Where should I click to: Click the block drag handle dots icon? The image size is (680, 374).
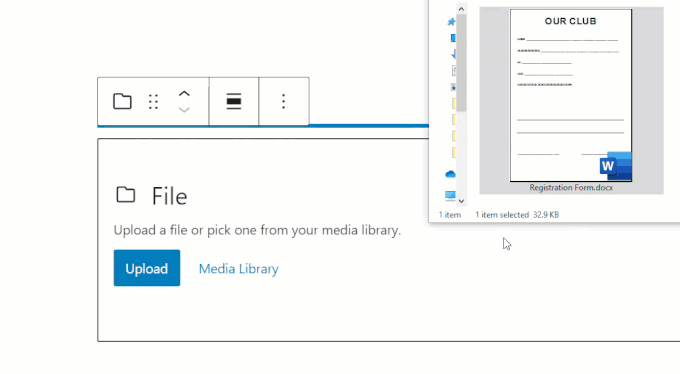tap(153, 102)
